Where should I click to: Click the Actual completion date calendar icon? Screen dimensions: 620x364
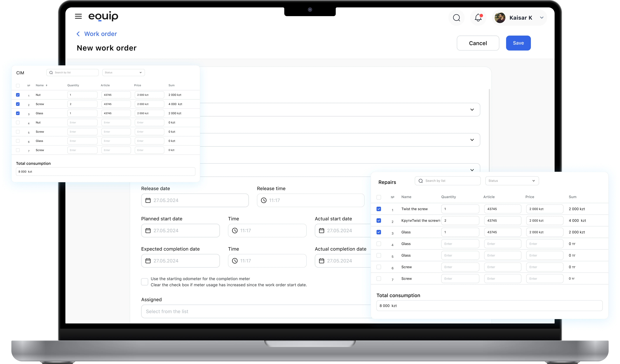321,261
